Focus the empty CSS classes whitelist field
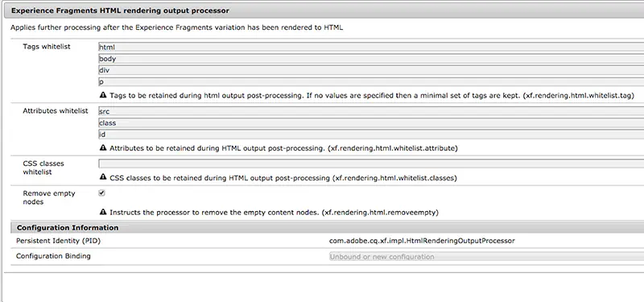Image resolution: width=644 pixels, height=302 pixels. [x=371, y=164]
